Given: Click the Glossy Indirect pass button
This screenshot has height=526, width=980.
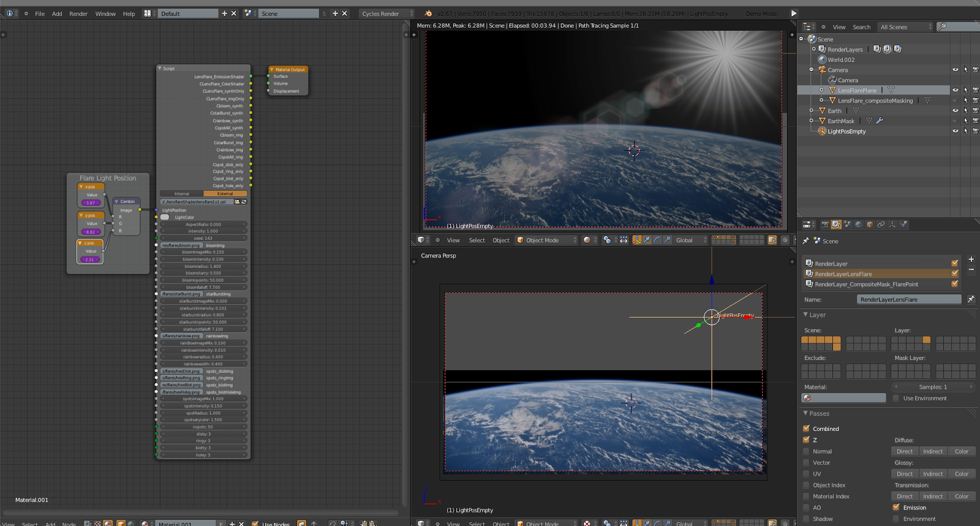Looking at the screenshot, I should pyautogui.click(x=933, y=474).
